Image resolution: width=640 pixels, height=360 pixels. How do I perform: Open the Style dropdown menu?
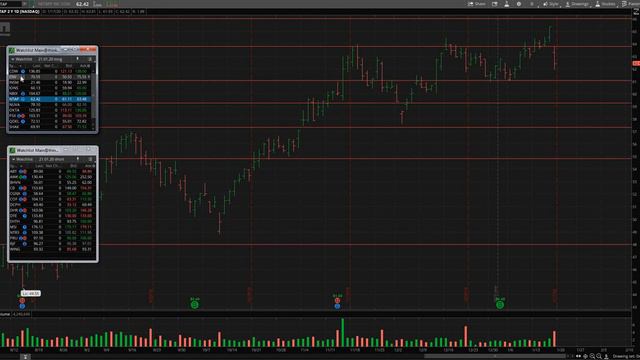[551, 4]
